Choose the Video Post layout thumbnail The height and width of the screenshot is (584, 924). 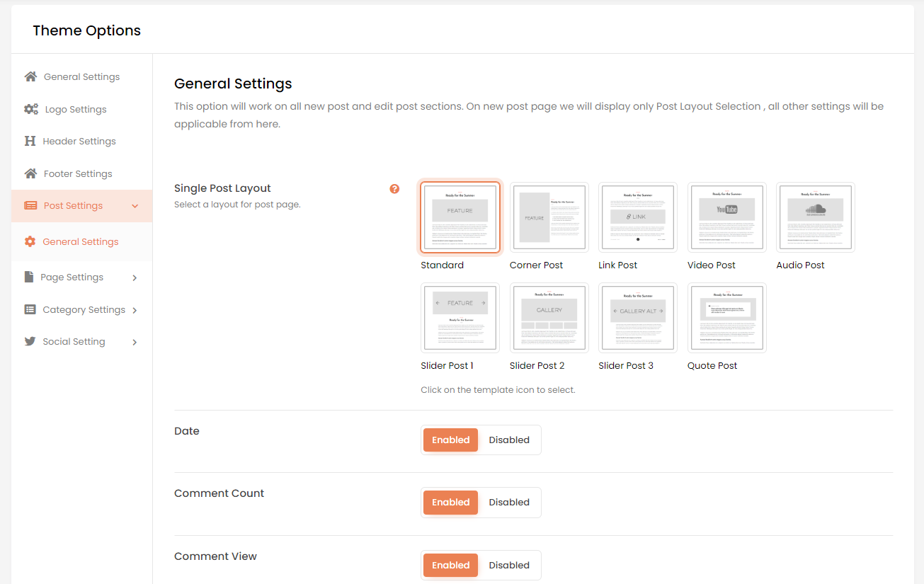coord(726,217)
